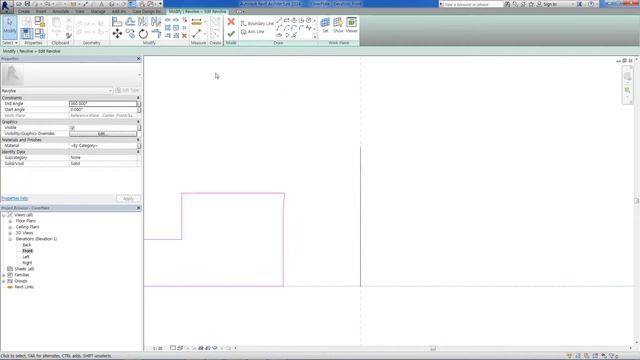This screenshot has height=360, width=640.
Task: Select the Move tool icon
Action: (x=117, y=33)
